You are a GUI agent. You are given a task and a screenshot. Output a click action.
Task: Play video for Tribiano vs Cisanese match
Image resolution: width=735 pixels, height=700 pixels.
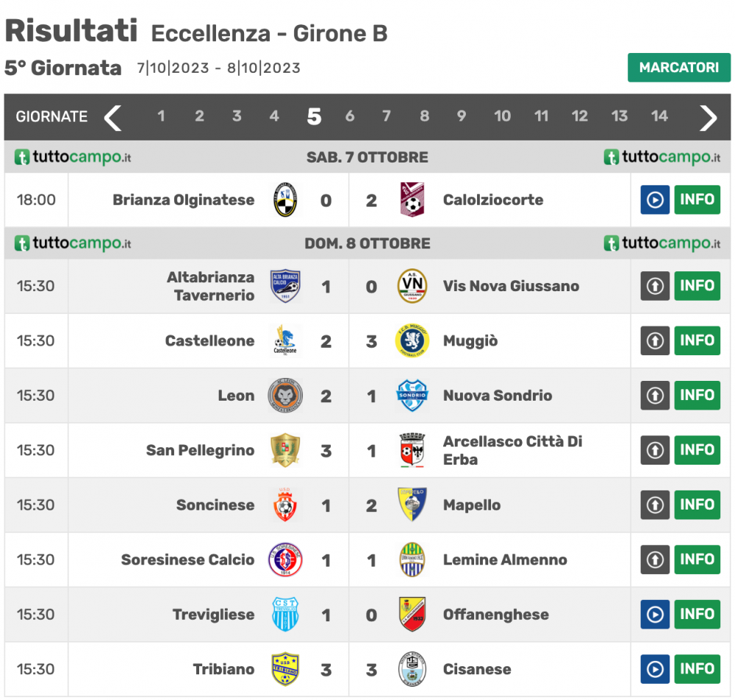coord(655,669)
